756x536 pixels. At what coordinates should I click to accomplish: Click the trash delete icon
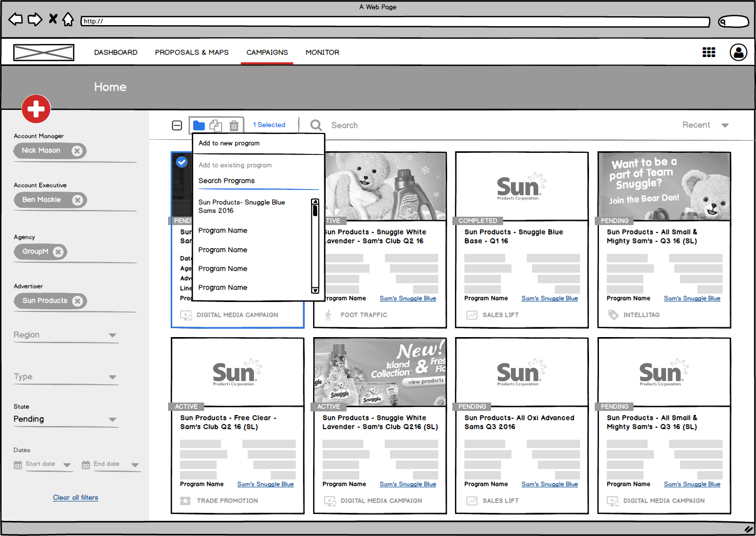pos(234,126)
